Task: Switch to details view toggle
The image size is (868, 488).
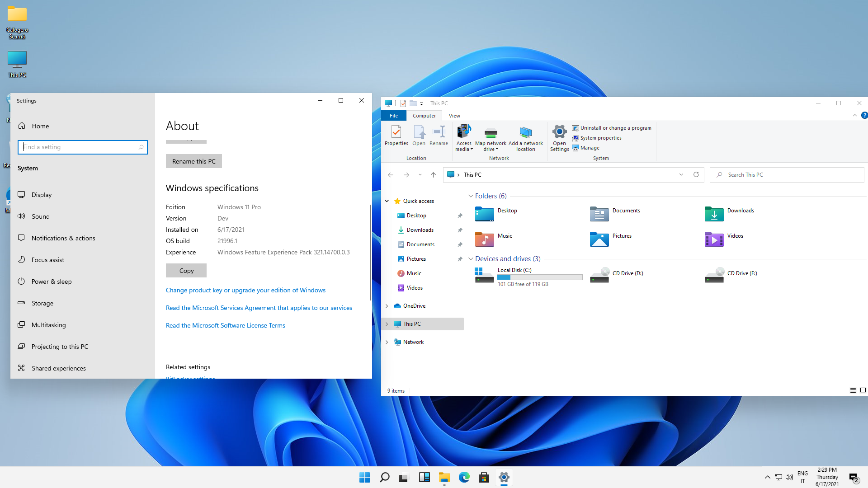Action: click(853, 390)
